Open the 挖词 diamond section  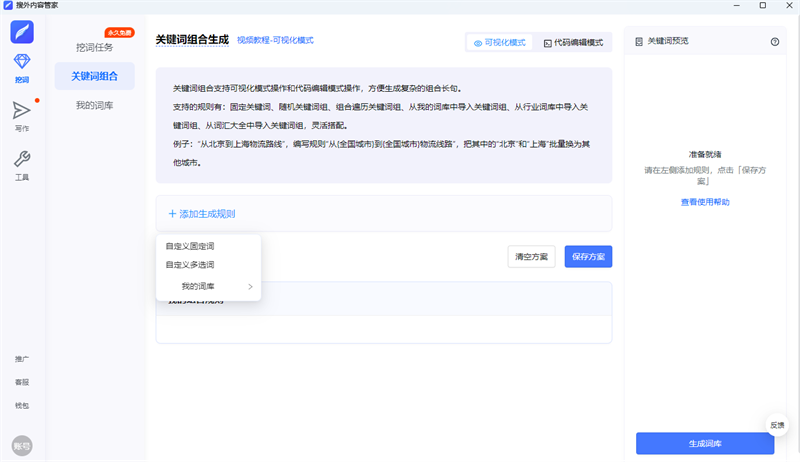tap(22, 68)
